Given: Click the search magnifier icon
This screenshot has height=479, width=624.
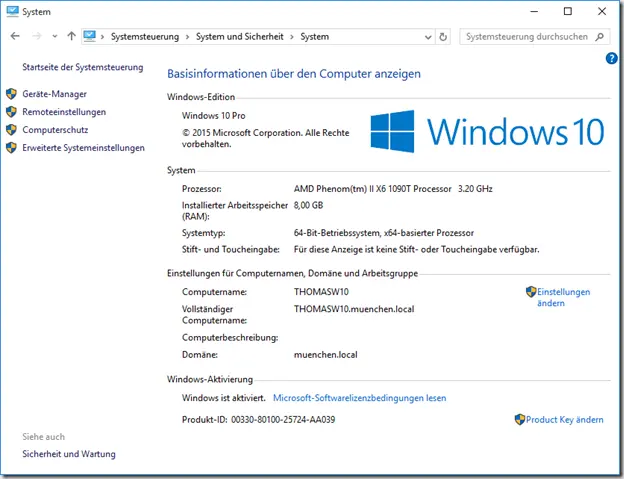Looking at the screenshot, I should pos(599,37).
